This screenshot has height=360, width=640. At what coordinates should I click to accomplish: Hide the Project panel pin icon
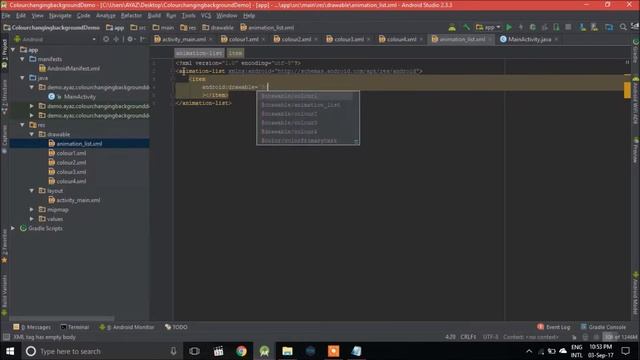(x=142, y=39)
